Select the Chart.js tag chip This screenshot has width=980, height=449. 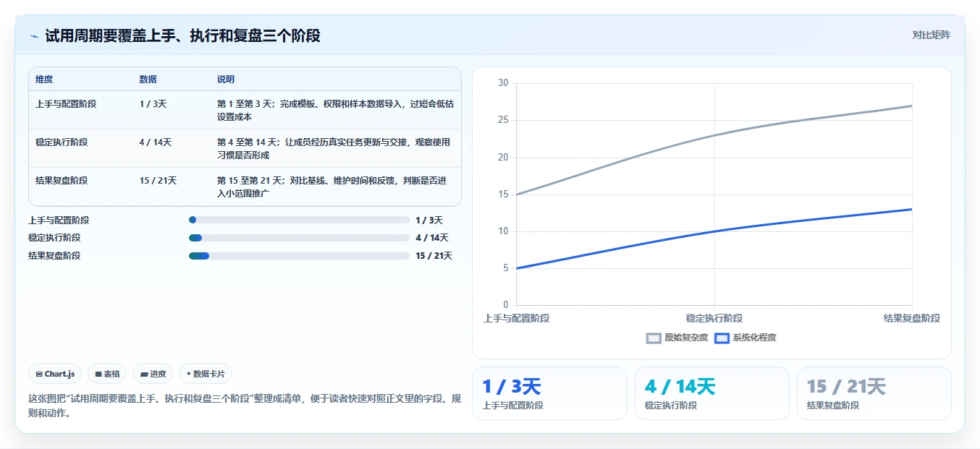click(56, 374)
